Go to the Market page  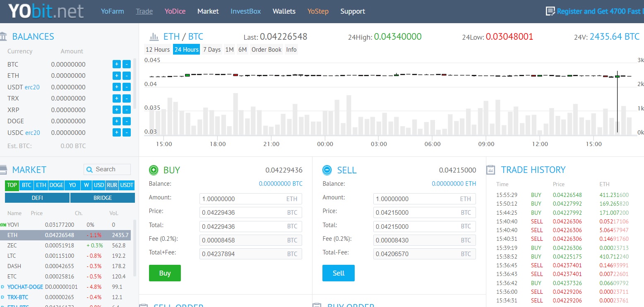[208, 11]
